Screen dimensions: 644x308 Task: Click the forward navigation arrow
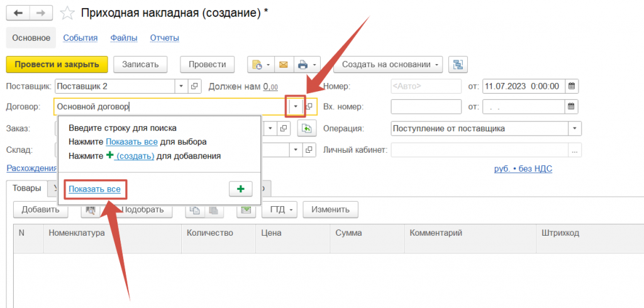click(x=41, y=13)
